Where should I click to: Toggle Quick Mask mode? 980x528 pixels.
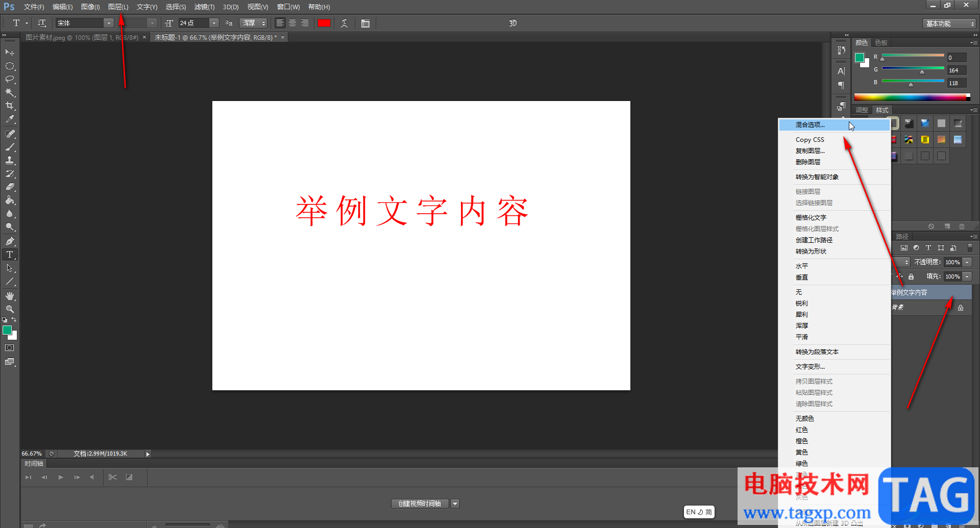point(10,348)
